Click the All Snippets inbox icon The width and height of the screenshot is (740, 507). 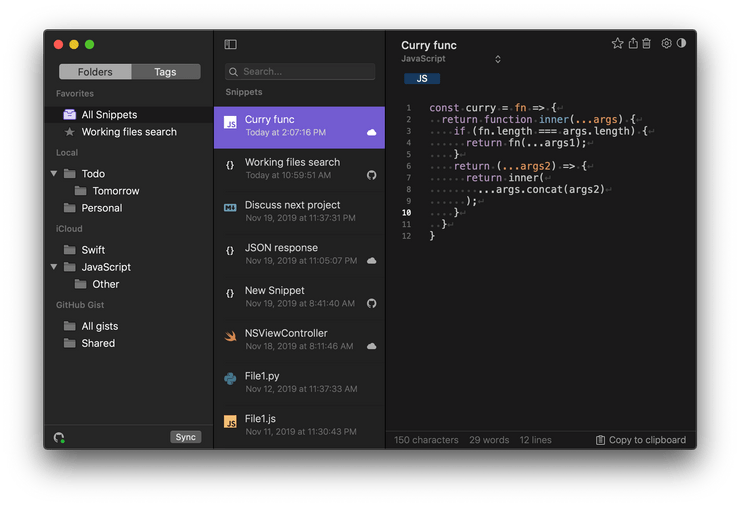coord(69,114)
